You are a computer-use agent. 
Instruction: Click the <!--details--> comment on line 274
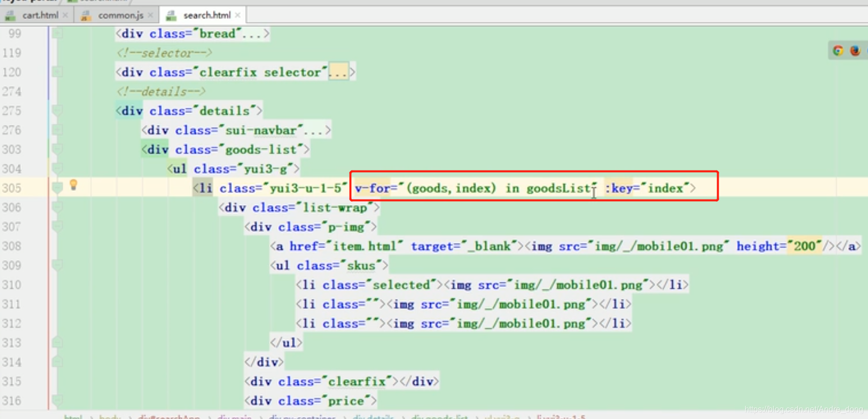coord(161,92)
